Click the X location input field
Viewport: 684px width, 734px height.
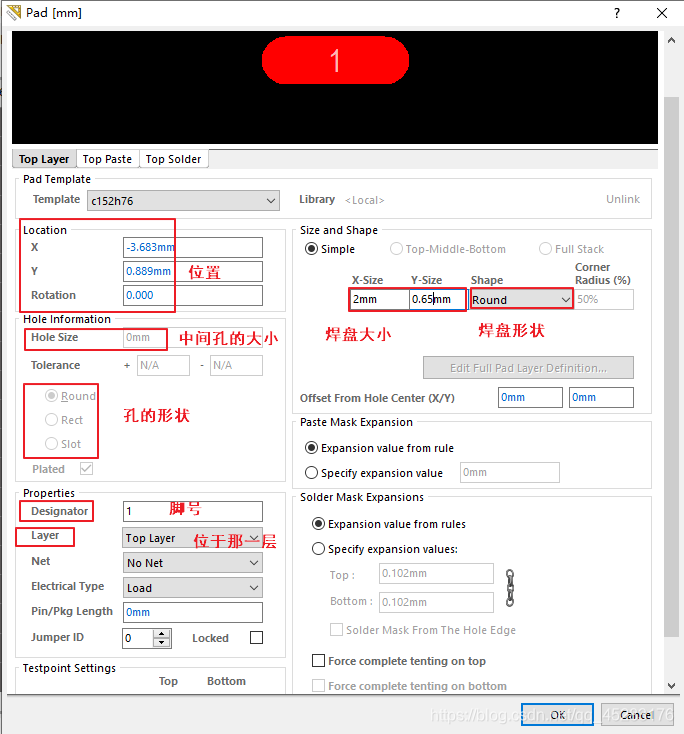pyautogui.click(x=192, y=247)
